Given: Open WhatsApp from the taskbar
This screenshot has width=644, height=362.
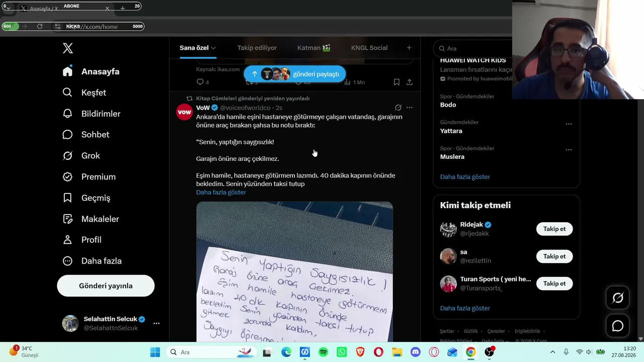Looking at the screenshot, I should [x=342, y=352].
